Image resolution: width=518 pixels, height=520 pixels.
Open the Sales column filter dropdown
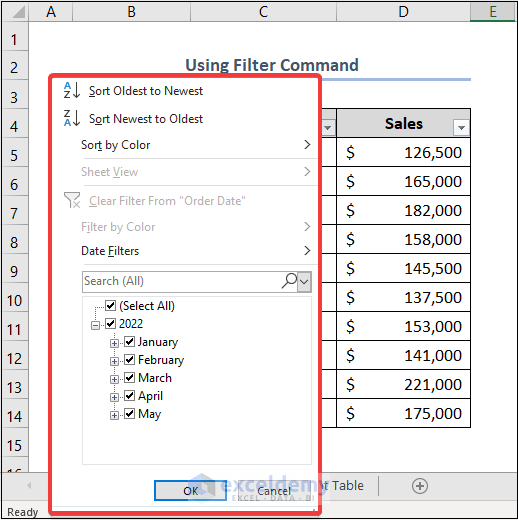tap(461, 127)
